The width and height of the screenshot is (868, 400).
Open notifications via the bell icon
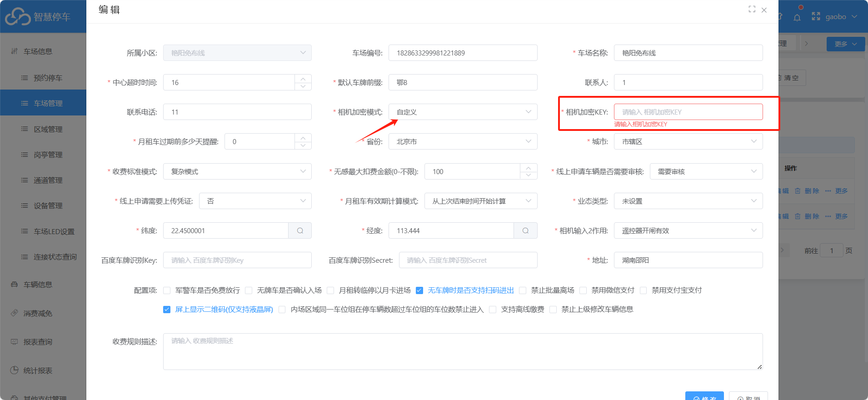pos(797,17)
